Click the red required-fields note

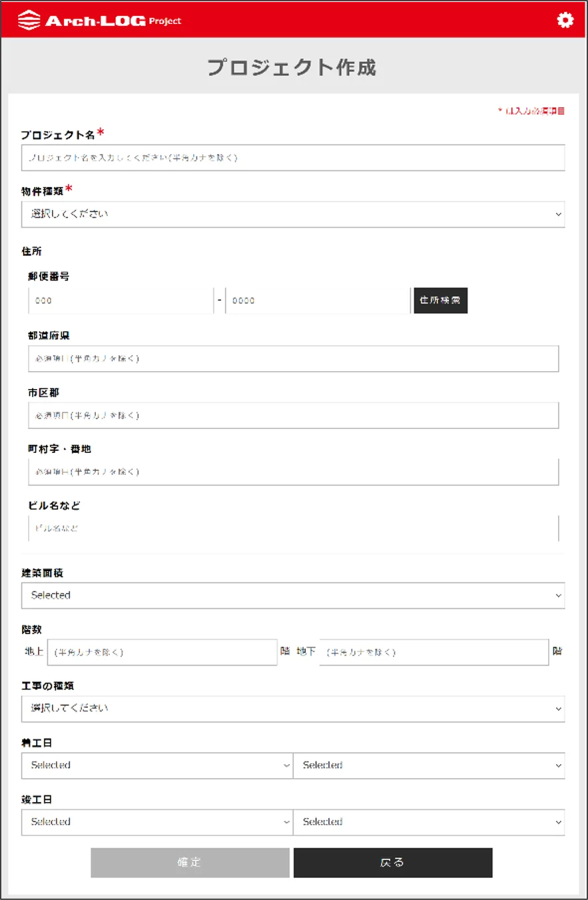531,111
